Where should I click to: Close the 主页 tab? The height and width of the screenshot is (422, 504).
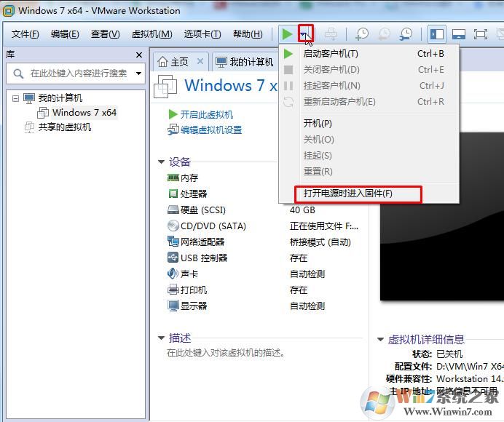pos(200,61)
